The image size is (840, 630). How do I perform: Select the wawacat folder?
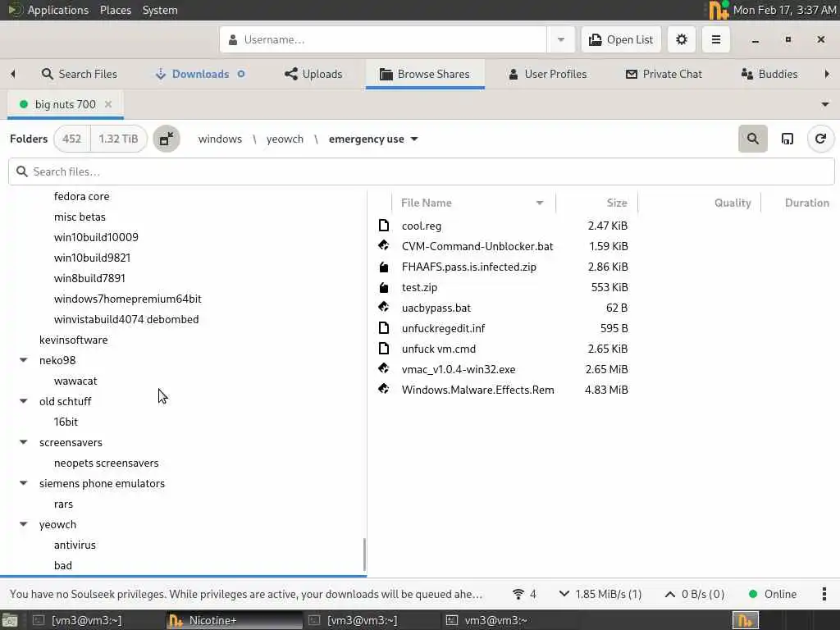pyautogui.click(x=75, y=381)
